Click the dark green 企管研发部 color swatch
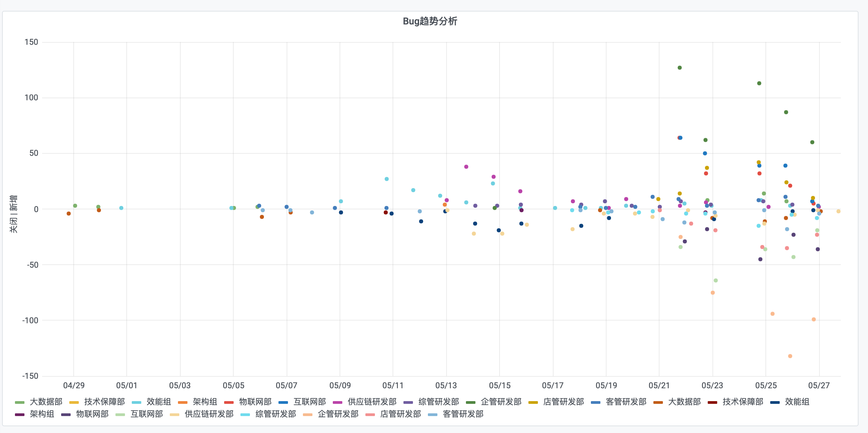868x433 pixels. (470, 402)
